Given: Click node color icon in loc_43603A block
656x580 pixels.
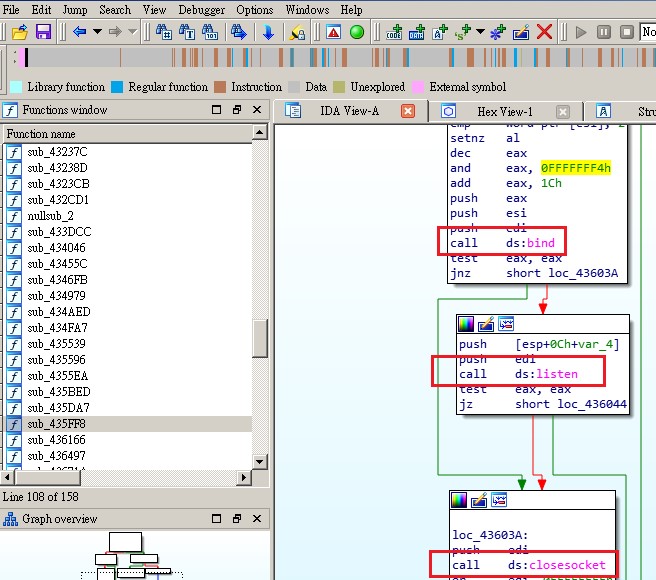Looking at the screenshot, I should pos(459,500).
